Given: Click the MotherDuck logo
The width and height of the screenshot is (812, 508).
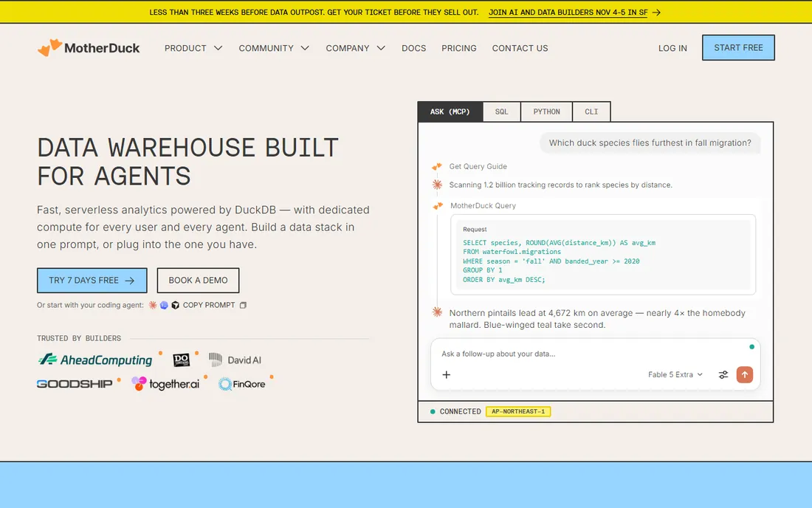Looking at the screenshot, I should [x=89, y=48].
